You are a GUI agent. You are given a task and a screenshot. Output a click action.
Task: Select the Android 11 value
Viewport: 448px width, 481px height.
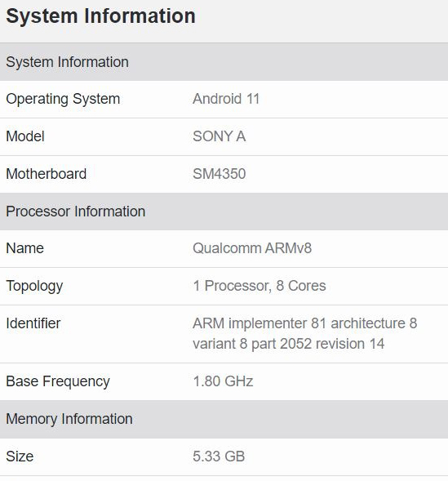pos(226,99)
